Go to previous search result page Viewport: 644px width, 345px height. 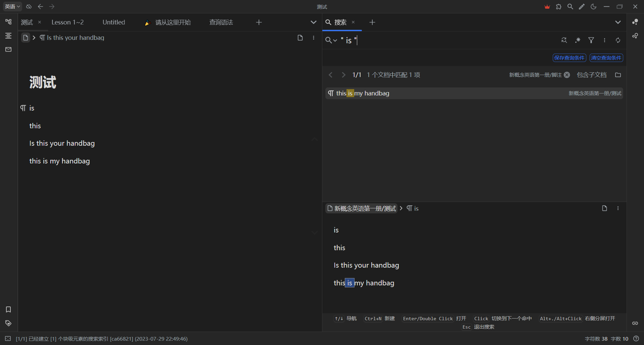[x=331, y=75]
